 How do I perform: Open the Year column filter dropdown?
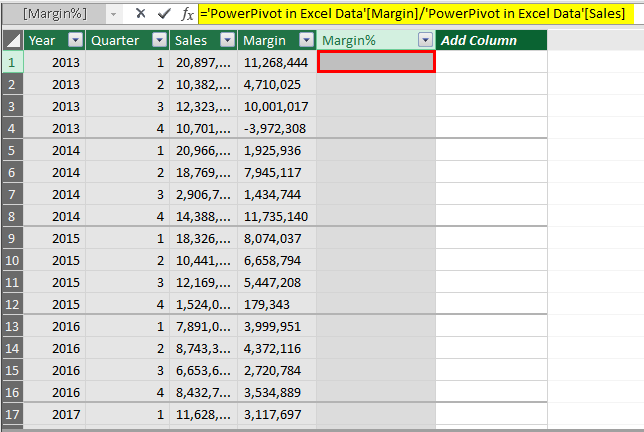pyautogui.click(x=75, y=40)
